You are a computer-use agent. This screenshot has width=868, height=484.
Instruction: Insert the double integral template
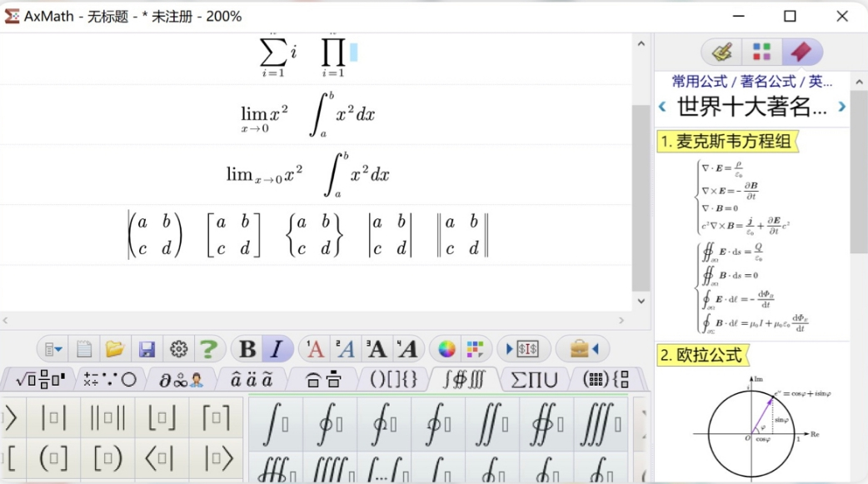[x=492, y=423]
